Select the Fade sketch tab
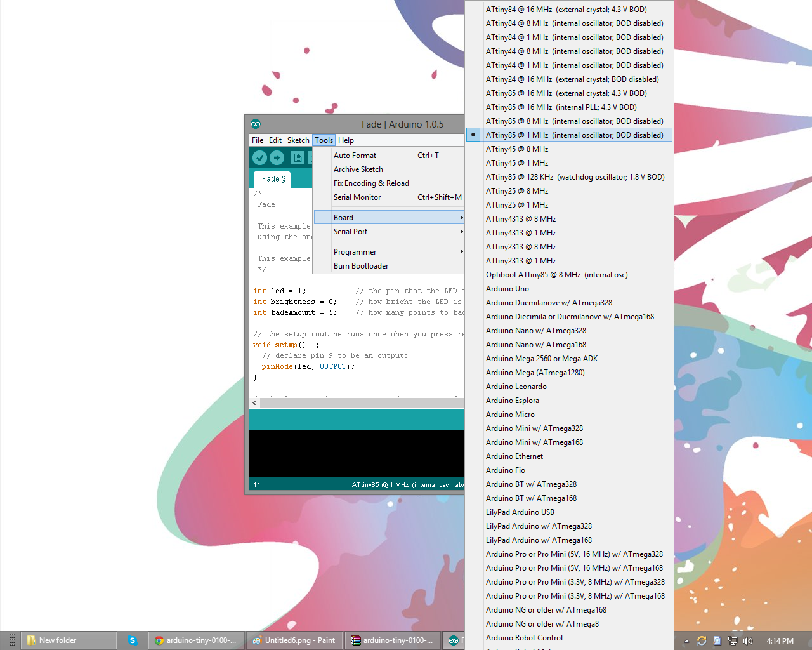Screen dimensions: 812x650 pos(273,179)
